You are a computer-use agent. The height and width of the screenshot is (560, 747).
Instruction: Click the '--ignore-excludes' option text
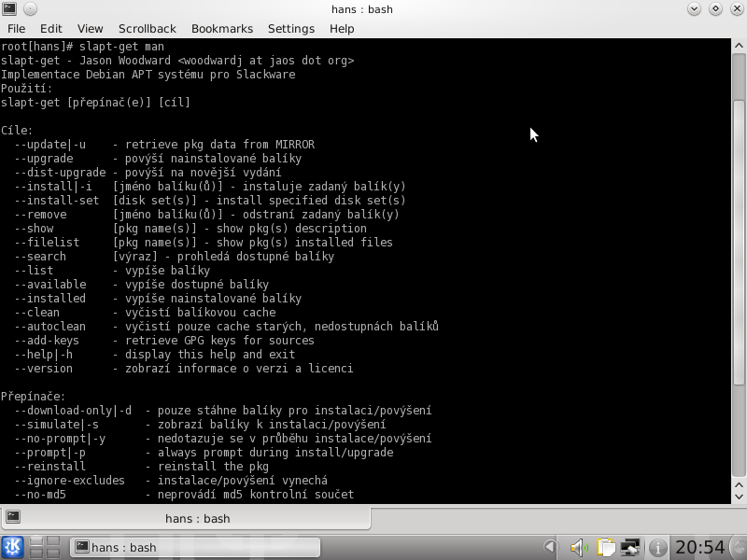[x=69, y=481]
